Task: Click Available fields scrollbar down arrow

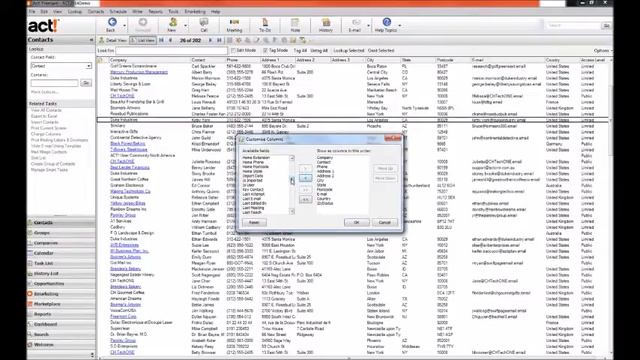Action: [292, 211]
